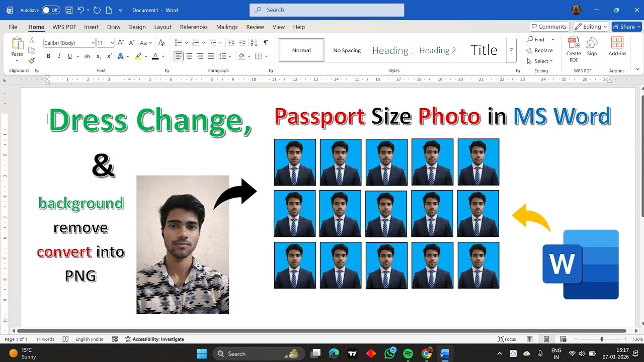
Task: Click the Save icon in title bar
Action: [69, 10]
